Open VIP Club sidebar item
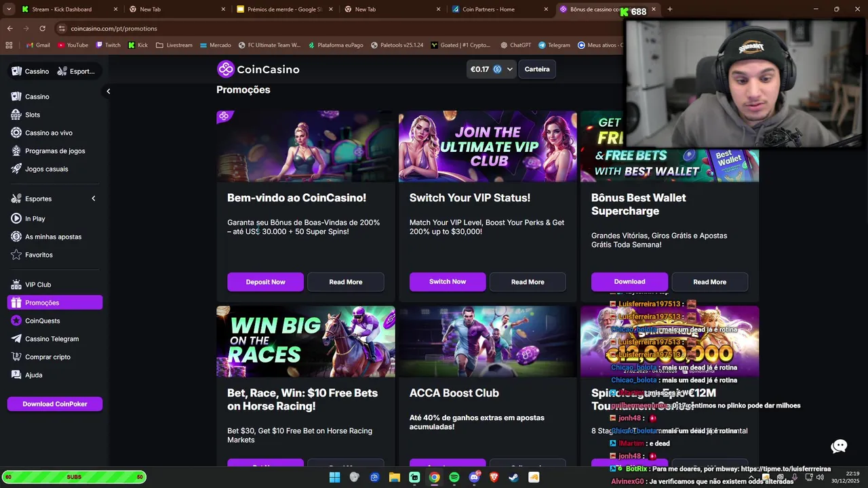Screen dimensions: 868x488 (x=38, y=285)
